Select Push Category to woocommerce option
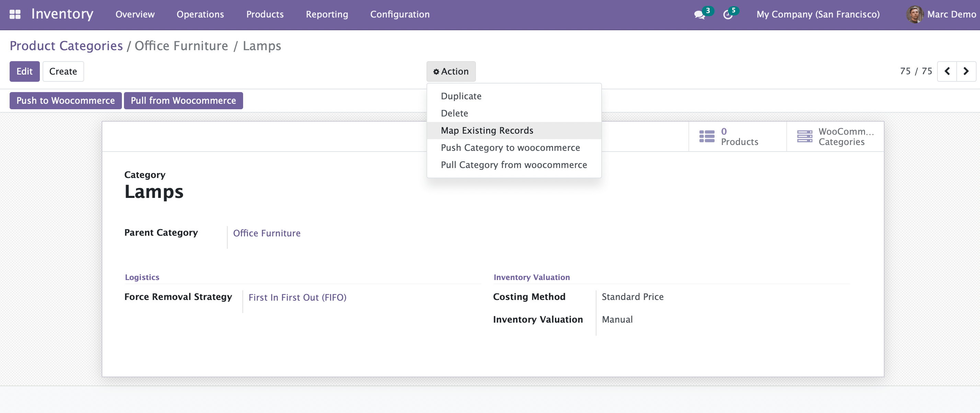The image size is (980, 413). (x=510, y=148)
